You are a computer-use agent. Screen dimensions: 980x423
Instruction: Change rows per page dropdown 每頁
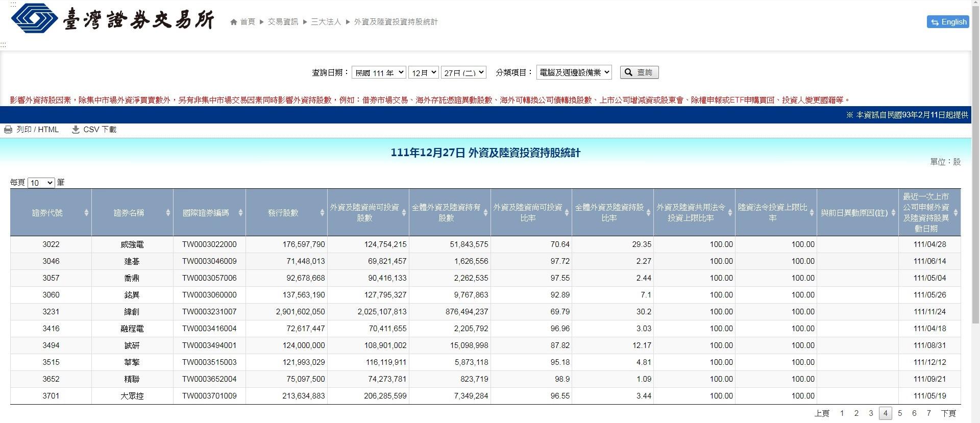pyautogui.click(x=41, y=183)
